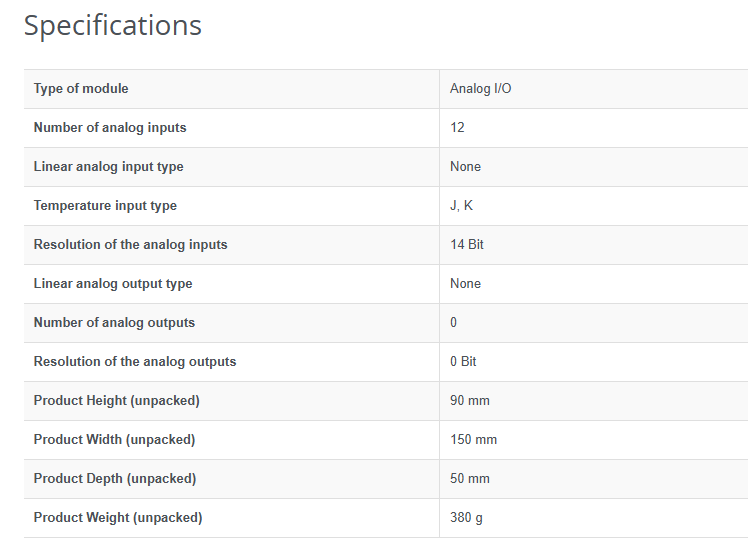
Task: Select the 'Type of module' row label
Action: pyautogui.click(x=81, y=89)
